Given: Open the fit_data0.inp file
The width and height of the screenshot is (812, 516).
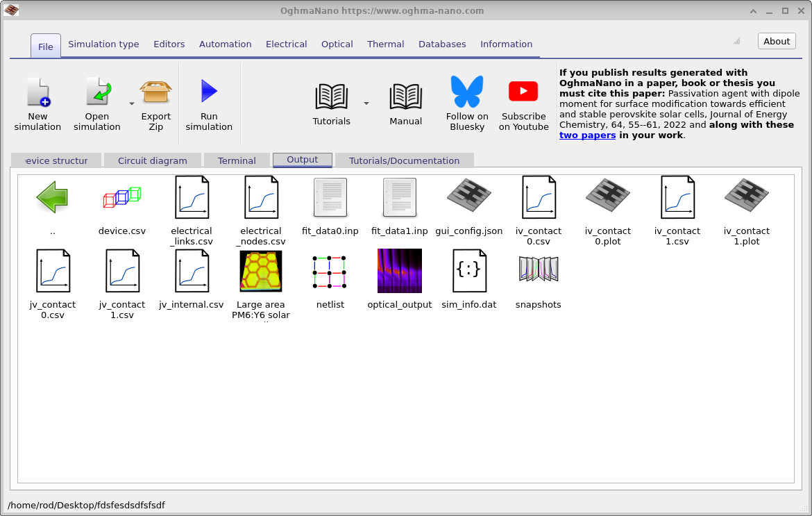Looking at the screenshot, I should point(330,197).
